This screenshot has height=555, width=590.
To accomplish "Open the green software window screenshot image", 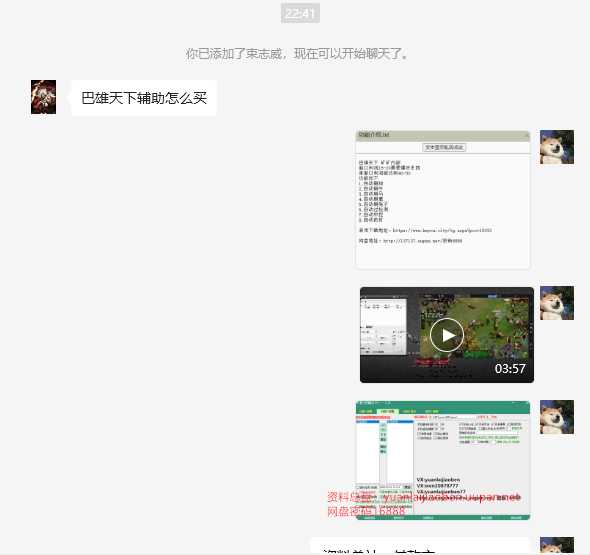I will point(442,460).
